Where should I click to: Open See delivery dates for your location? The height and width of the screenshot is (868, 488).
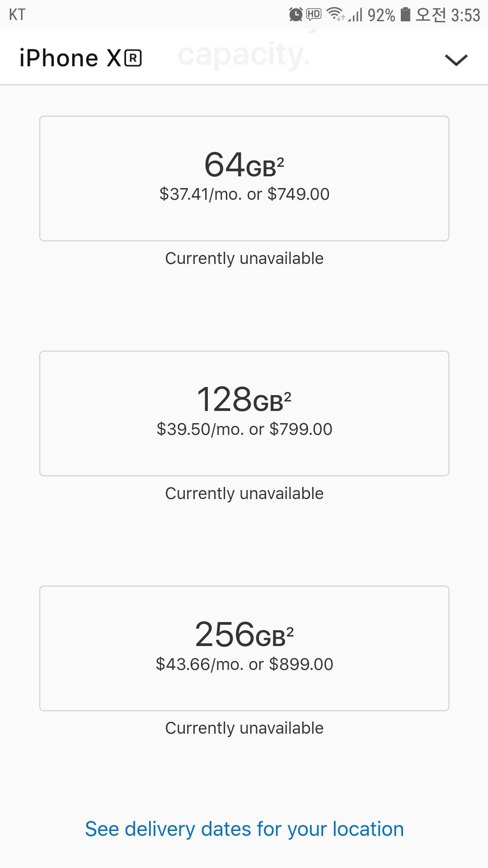[244, 829]
